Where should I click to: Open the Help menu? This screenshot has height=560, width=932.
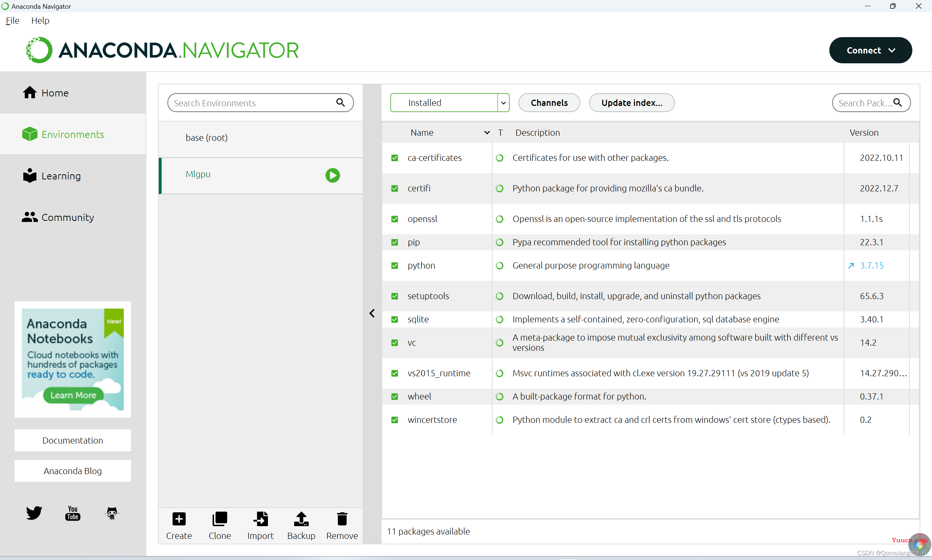[x=40, y=20]
